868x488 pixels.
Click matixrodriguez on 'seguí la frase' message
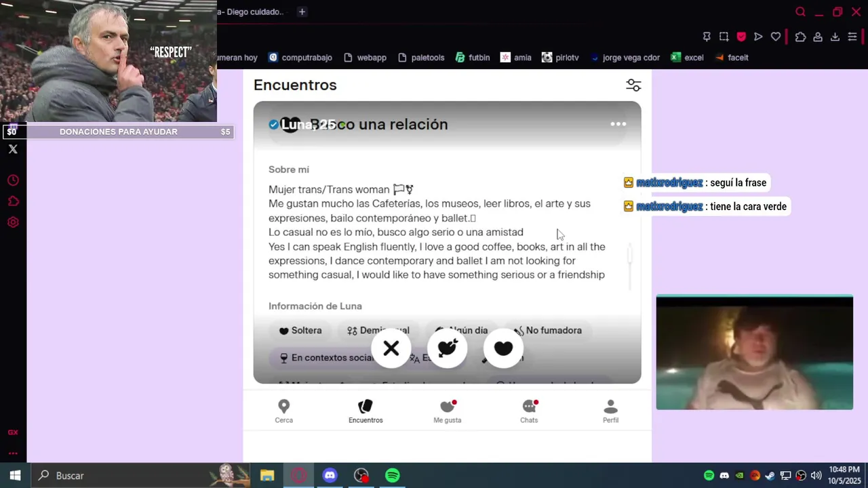(669, 183)
